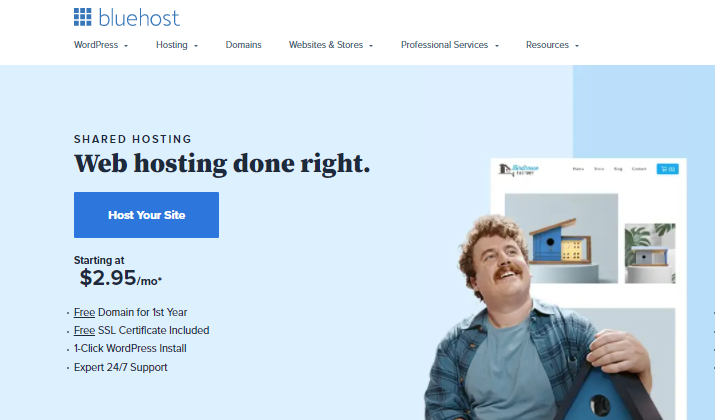The height and width of the screenshot is (420, 715).
Task: Go to the Domains page
Action: (244, 45)
